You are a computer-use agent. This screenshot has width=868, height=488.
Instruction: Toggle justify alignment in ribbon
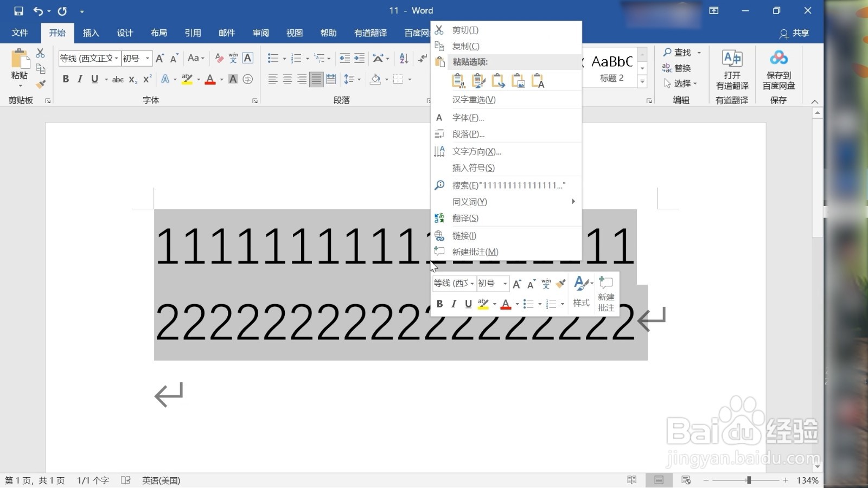pos(316,79)
